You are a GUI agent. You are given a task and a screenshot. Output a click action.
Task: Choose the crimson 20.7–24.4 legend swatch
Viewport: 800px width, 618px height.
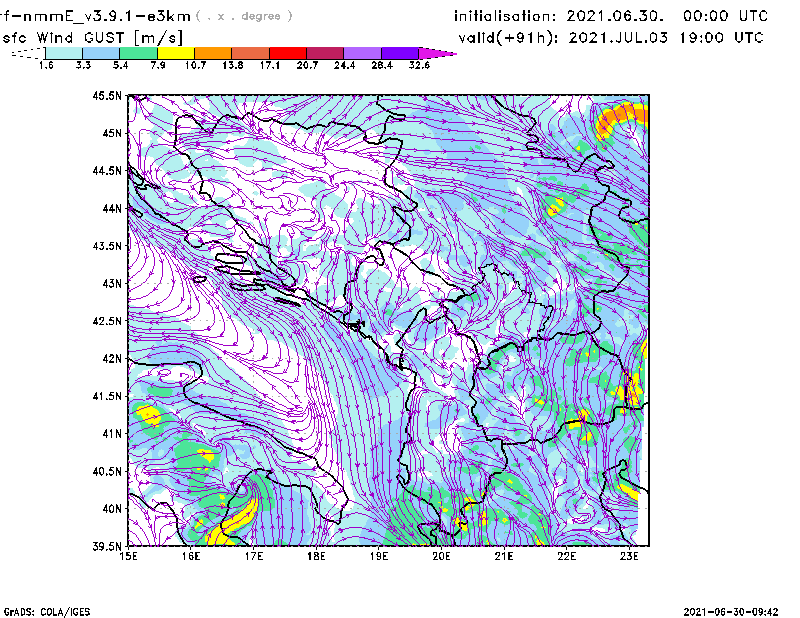point(325,53)
